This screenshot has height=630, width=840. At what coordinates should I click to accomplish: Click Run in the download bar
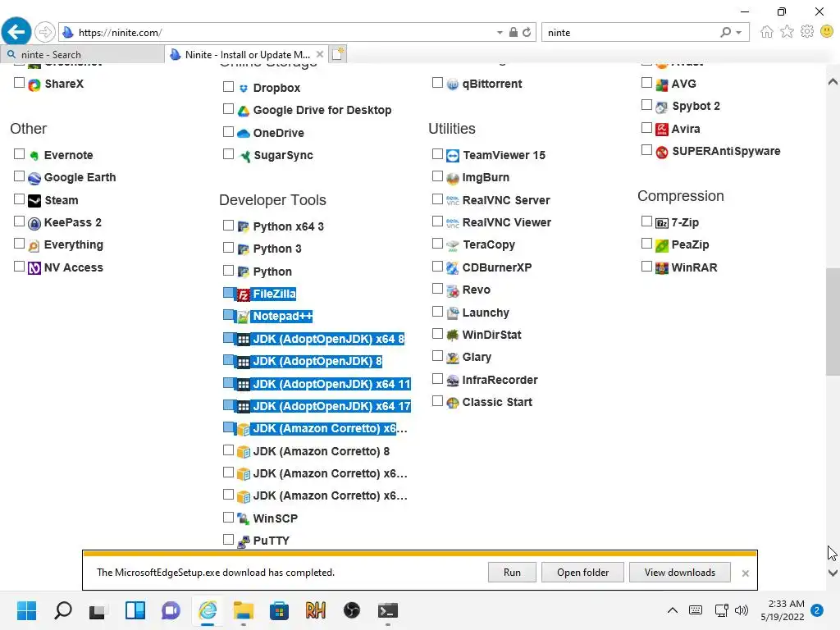pyautogui.click(x=512, y=573)
